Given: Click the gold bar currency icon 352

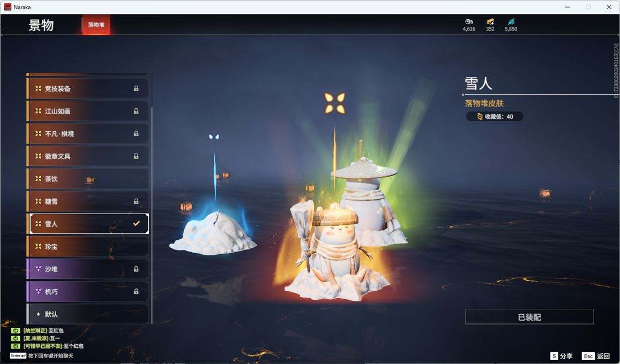Looking at the screenshot, I should coord(490,22).
